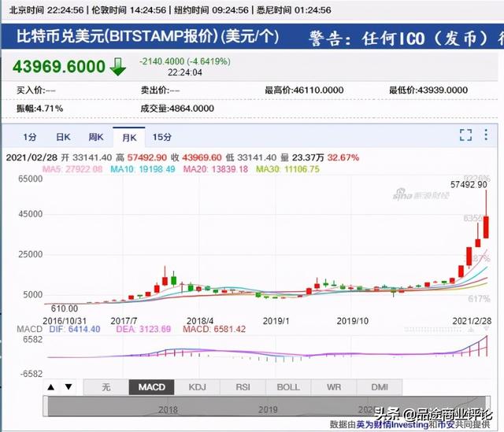Click the 57492.90 peak price label

[x=469, y=184]
